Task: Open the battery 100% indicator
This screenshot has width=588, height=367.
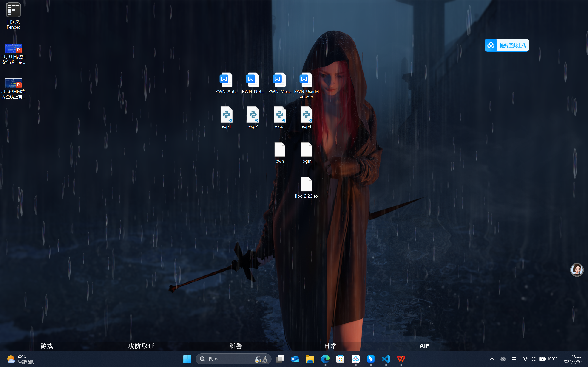Action: (548, 359)
